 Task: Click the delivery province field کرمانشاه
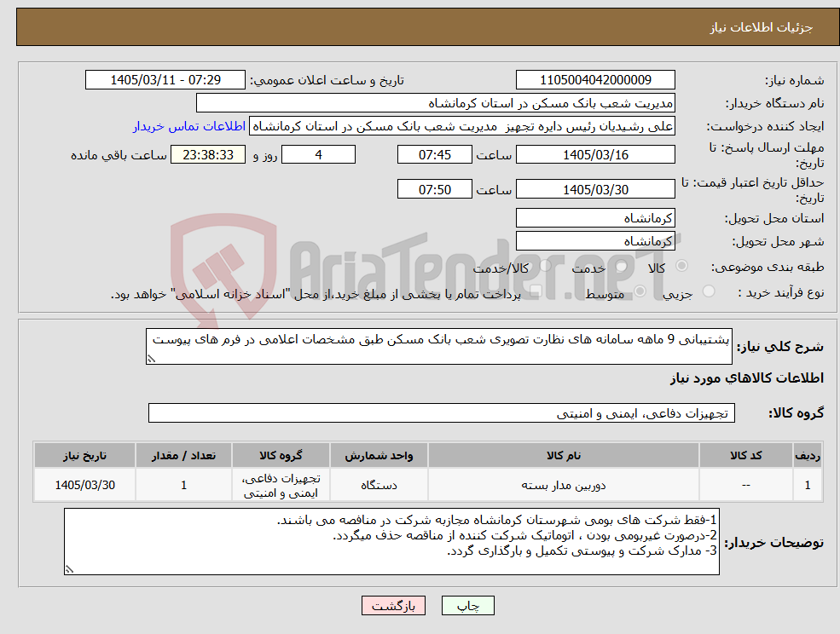tap(595, 218)
